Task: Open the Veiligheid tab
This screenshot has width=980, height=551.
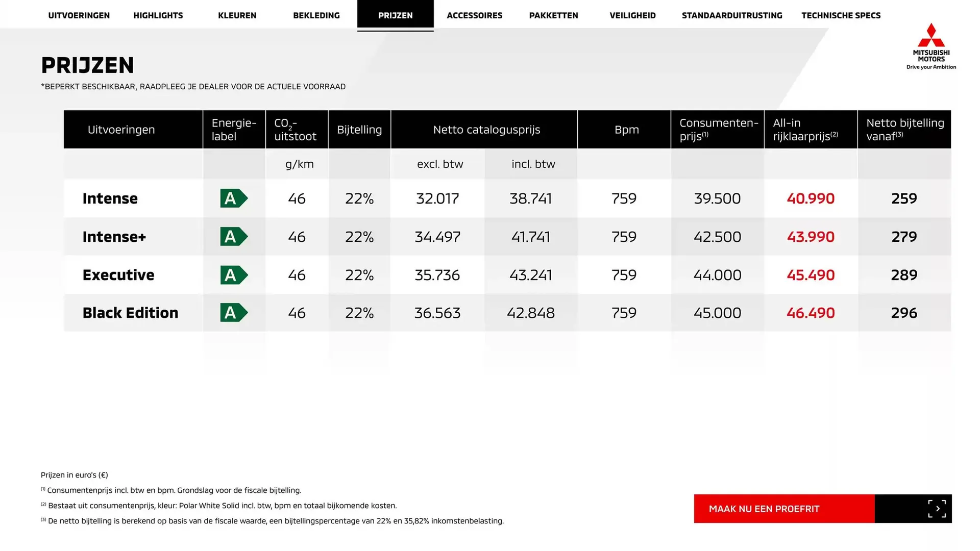Action: (x=632, y=15)
